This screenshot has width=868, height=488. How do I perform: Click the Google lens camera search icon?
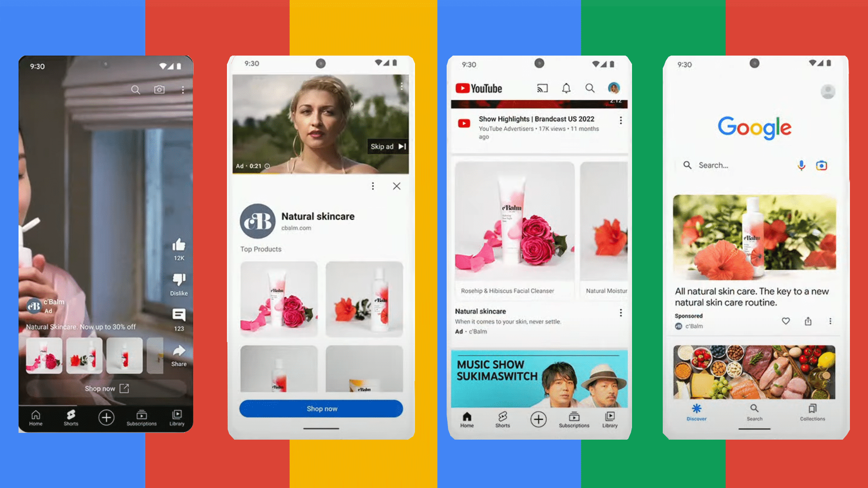coord(821,166)
